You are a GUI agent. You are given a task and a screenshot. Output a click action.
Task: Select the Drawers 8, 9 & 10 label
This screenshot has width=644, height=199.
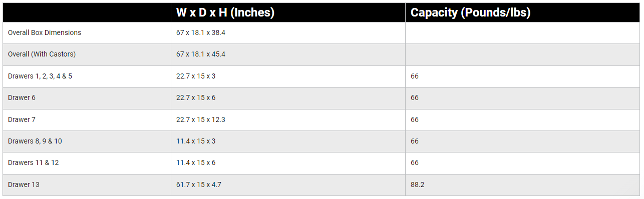coord(35,141)
